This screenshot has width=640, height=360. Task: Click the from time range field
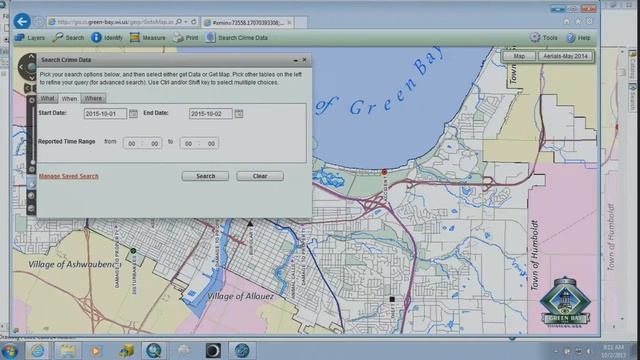pyautogui.click(x=142, y=143)
